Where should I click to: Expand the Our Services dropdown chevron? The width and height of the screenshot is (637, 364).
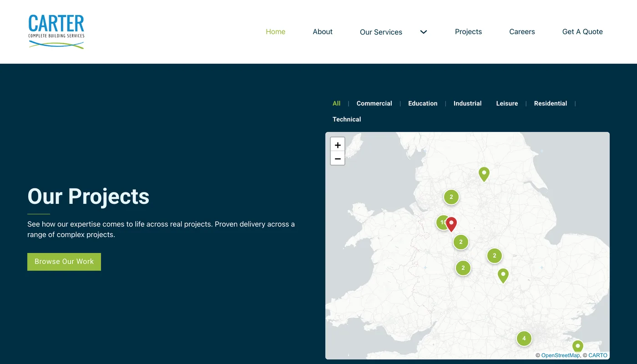click(x=424, y=32)
